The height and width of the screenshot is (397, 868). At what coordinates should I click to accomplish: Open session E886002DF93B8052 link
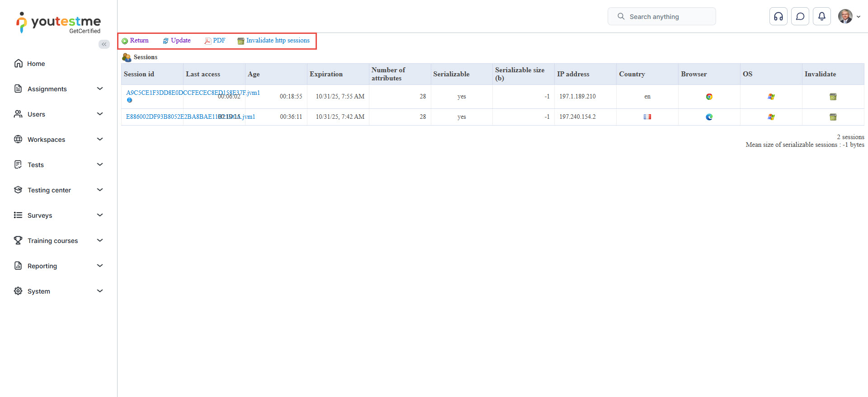coord(172,117)
